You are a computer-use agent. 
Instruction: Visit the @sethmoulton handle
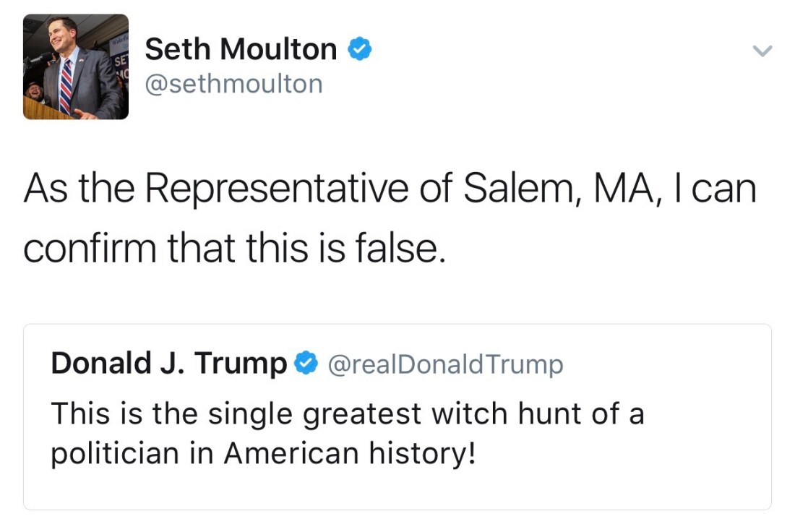coord(233,85)
